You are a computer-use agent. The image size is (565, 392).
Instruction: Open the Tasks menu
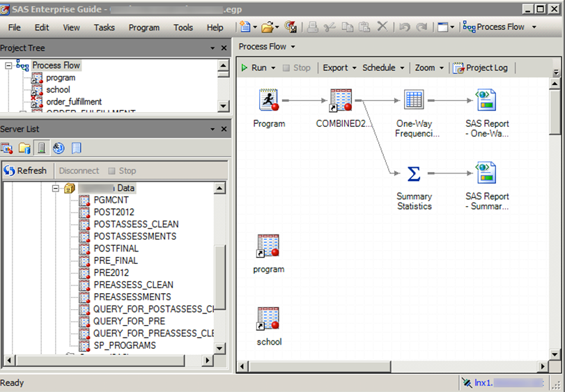tap(105, 28)
